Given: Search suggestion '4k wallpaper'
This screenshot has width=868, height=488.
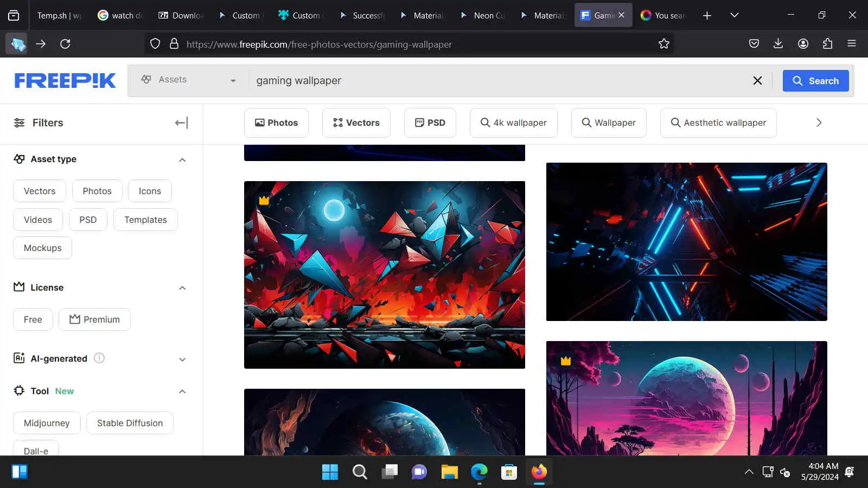Looking at the screenshot, I should click(513, 123).
